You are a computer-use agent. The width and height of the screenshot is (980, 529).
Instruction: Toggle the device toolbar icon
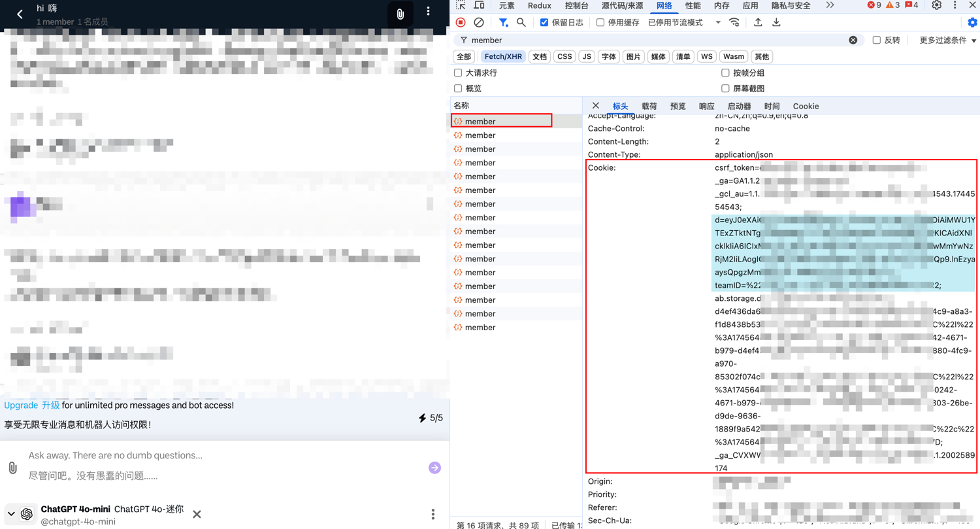point(479,5)
